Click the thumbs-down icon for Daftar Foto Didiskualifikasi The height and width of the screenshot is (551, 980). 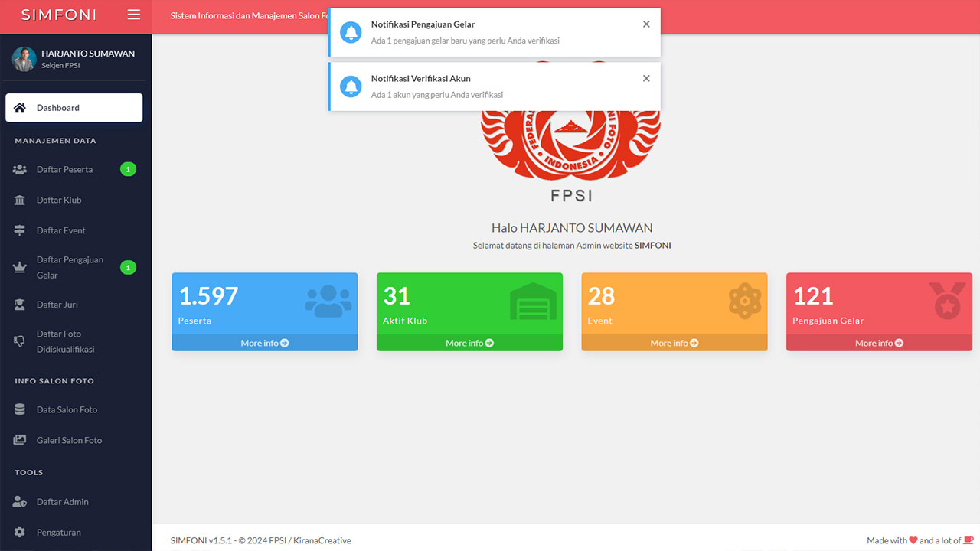[x=20, y=341]
